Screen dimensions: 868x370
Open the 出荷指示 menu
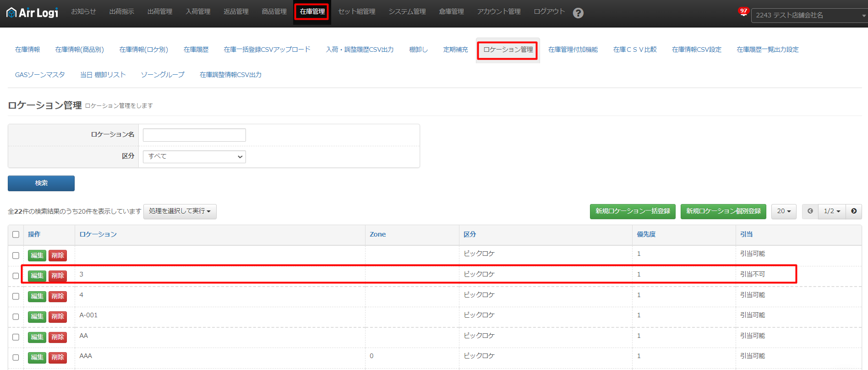[x=121, y=11]
